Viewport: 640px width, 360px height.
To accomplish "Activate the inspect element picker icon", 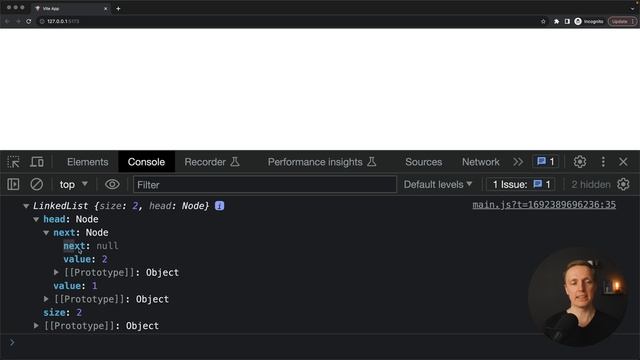I will click(13, 162).
